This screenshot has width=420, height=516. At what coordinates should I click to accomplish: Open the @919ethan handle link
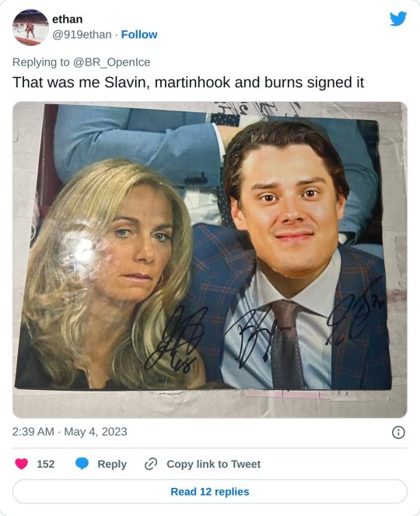82,34
